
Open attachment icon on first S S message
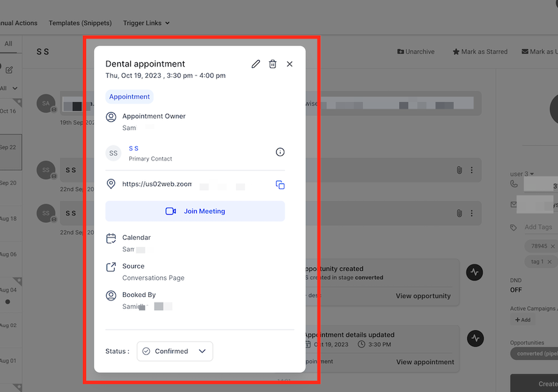(x=459, y=170)
